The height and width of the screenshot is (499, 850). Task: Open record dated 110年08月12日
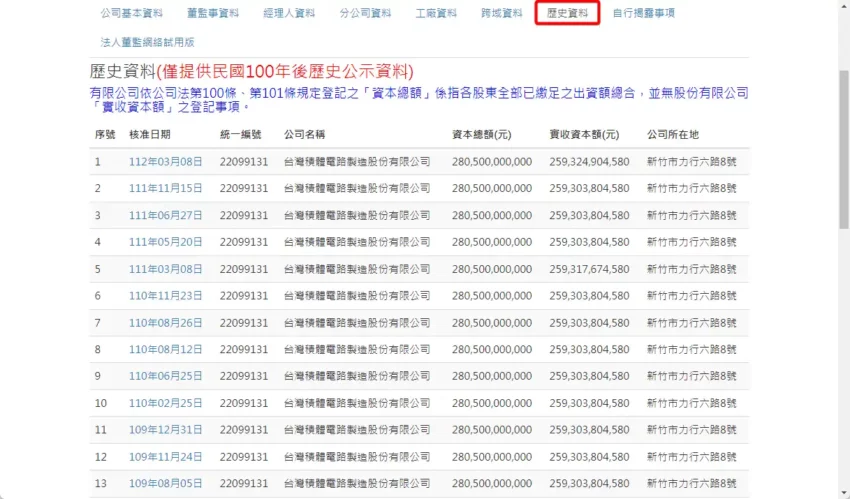click(x=165, y=349)
